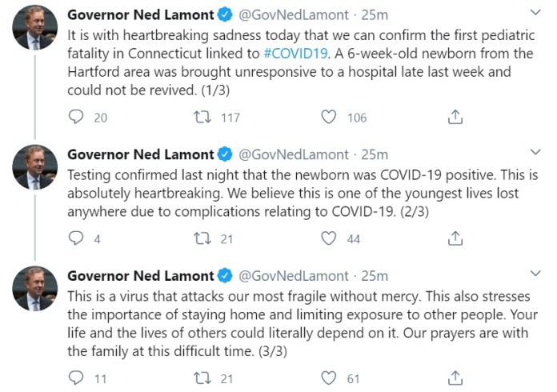Reply to the second tweet (2/3)
The width and height of the screenshot is (557, 392).
tap(77, 238)
